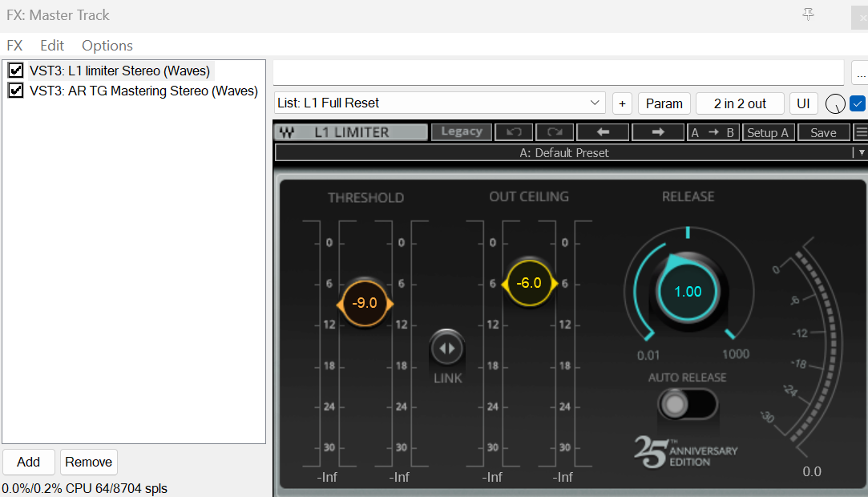Click the UI button
This screenshot has width=868, height=497.
(803, 103)
